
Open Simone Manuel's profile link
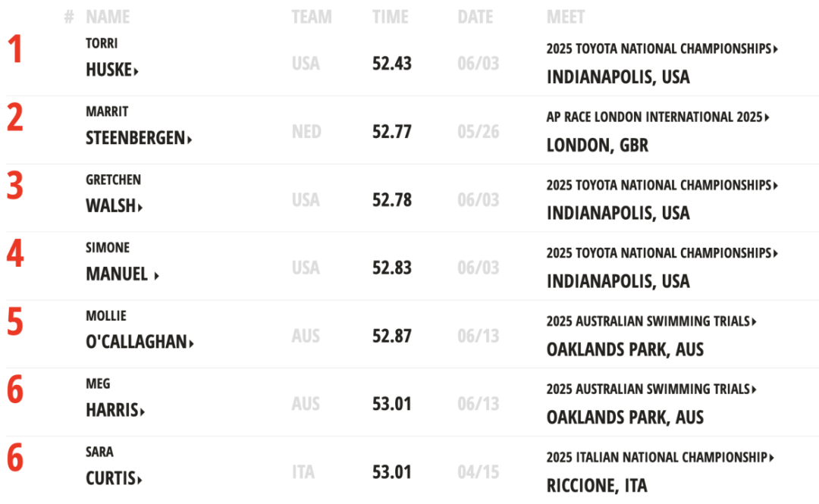tap(122, 274)
